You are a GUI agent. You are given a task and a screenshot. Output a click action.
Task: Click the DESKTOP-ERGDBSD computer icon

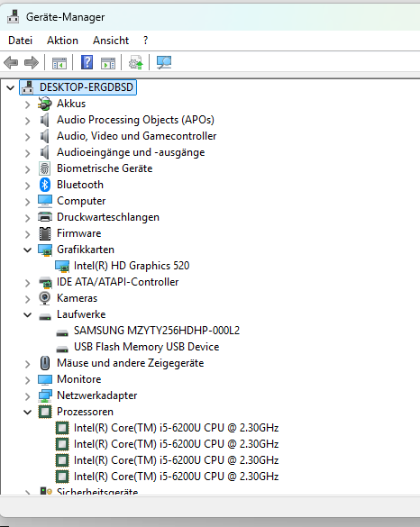(28, 87)
